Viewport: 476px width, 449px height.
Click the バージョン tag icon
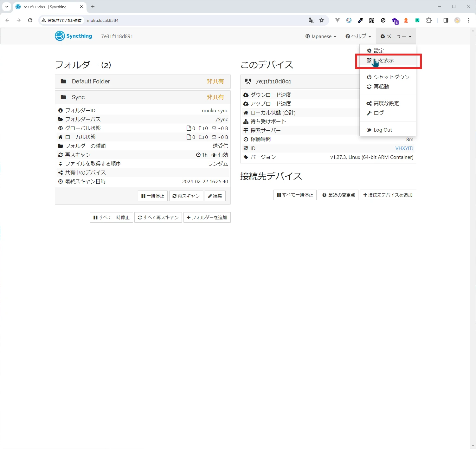coord(246,157)
